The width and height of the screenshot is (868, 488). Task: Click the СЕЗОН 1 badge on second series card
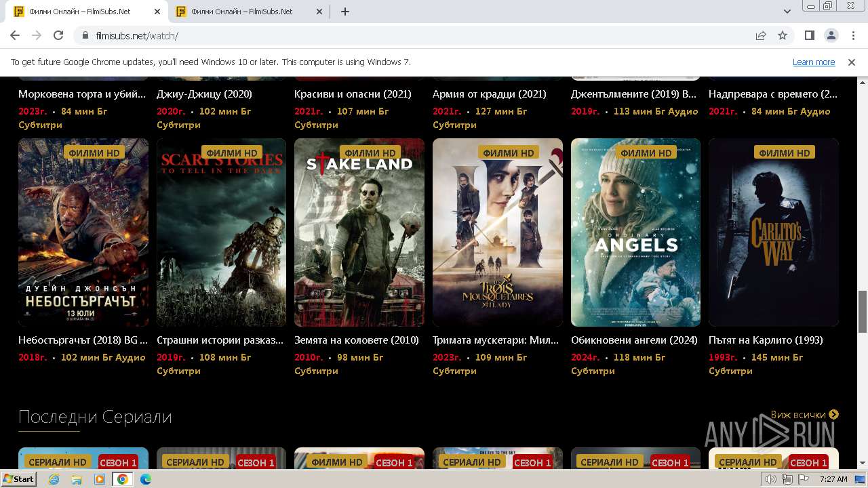pyautogui.click(x=256, y=462)
